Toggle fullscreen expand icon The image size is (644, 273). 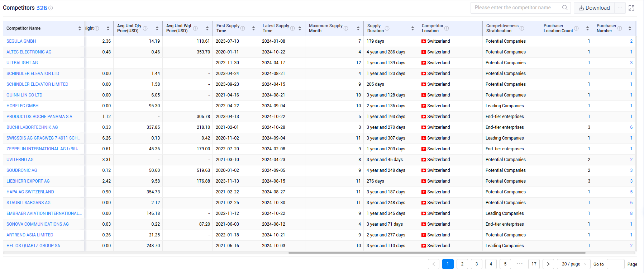[631, 8]
